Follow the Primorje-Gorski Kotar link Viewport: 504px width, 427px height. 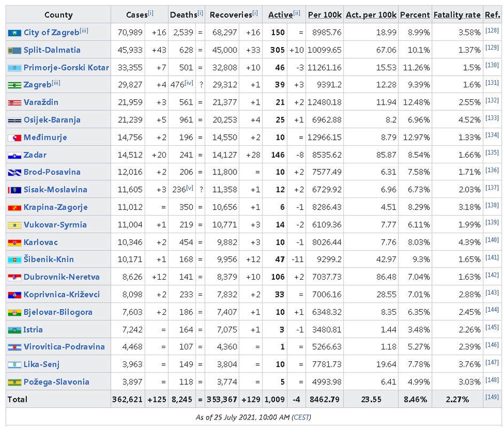pos(66,67)
